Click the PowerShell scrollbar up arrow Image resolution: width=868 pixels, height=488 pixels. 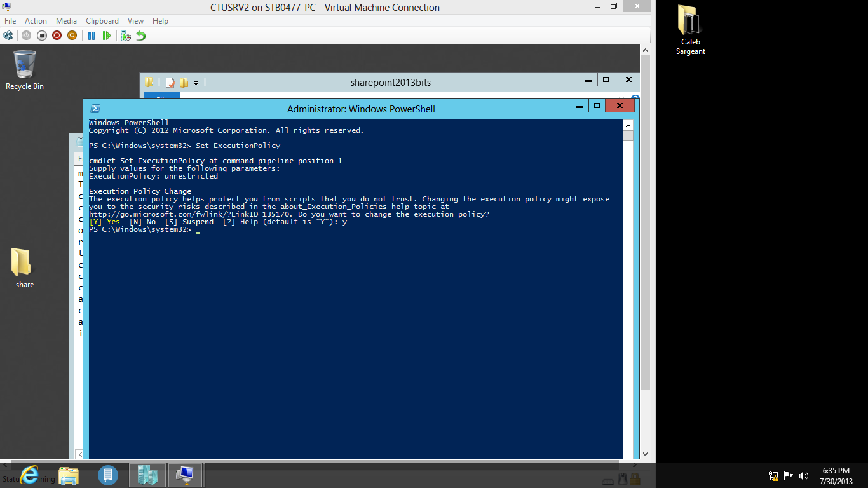[628, 125]
